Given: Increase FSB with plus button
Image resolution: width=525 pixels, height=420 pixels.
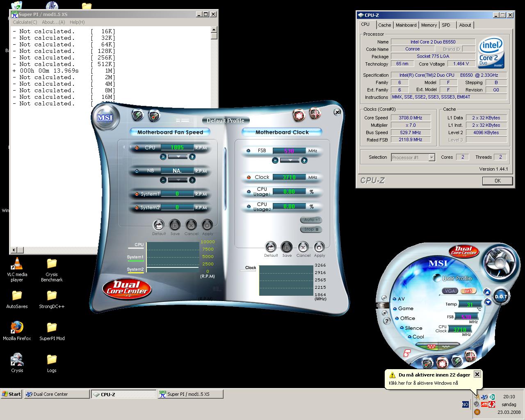Looking at the screenshot, I should [x=304, y=160].
